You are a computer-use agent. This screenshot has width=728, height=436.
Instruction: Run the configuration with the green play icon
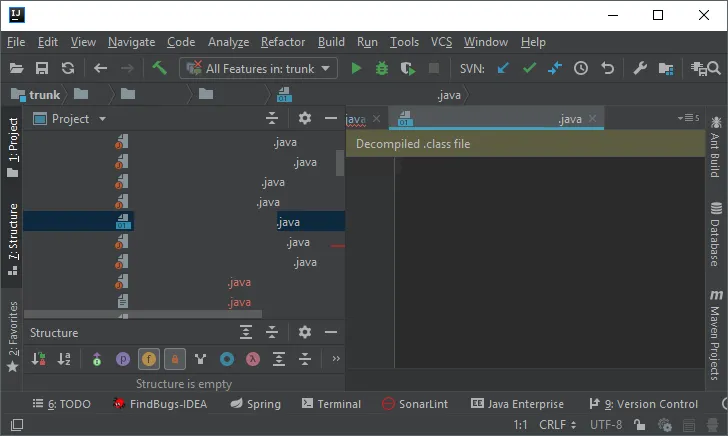pyautogui.click(x=356, y=69)
